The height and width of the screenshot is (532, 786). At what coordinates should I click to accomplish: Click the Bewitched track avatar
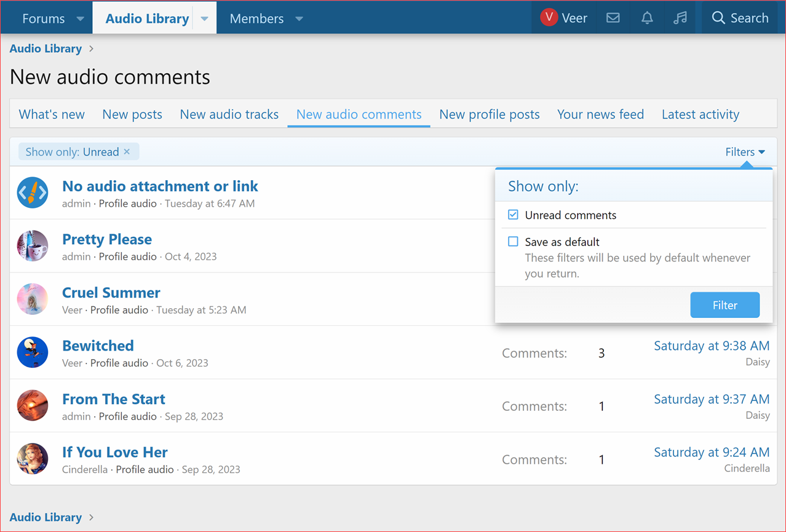33,352
